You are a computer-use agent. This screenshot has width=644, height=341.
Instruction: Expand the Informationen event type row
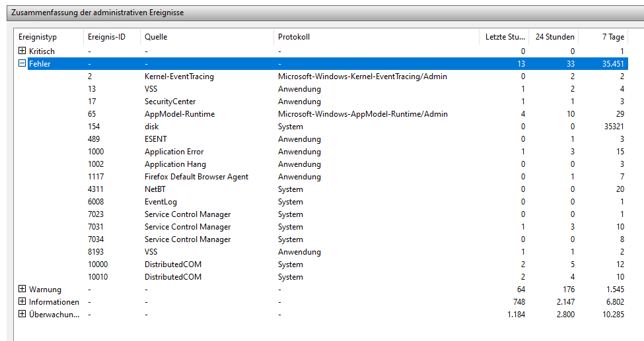22,301
